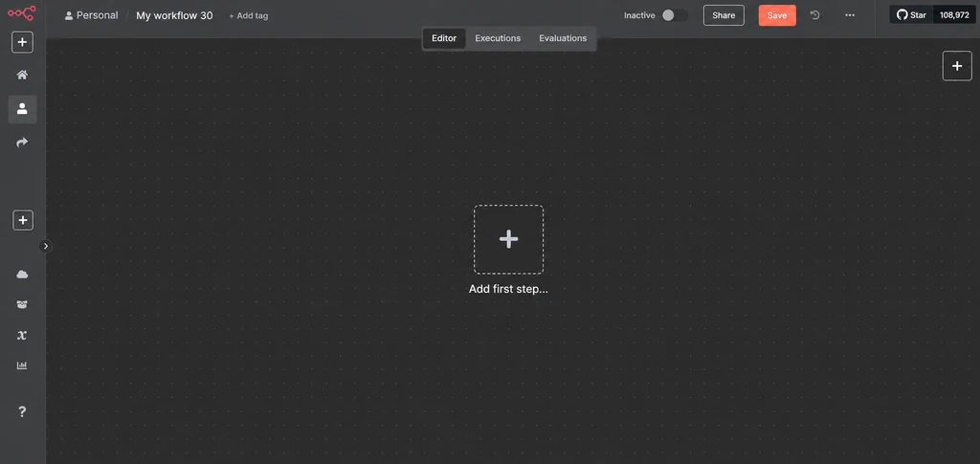Viewport: 980px width, 464px height.
Task: Click the cloud icon in sidebar
Action: click(x=22, y=275)
